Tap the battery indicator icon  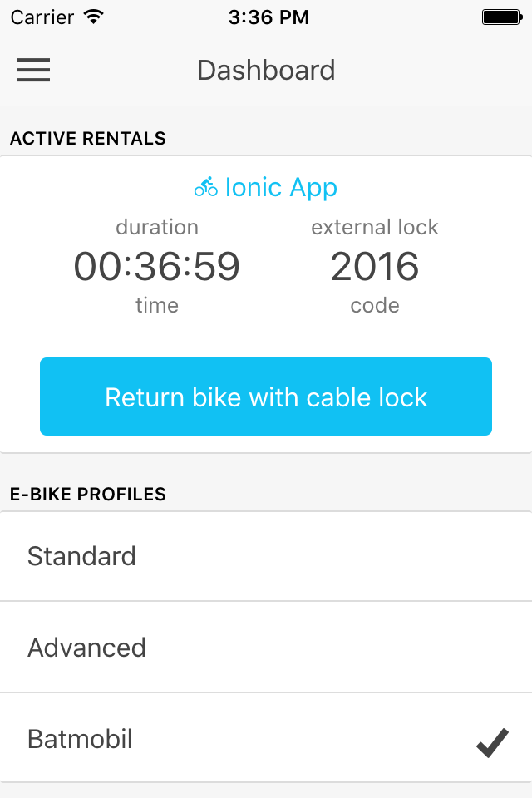coord(502,17)
